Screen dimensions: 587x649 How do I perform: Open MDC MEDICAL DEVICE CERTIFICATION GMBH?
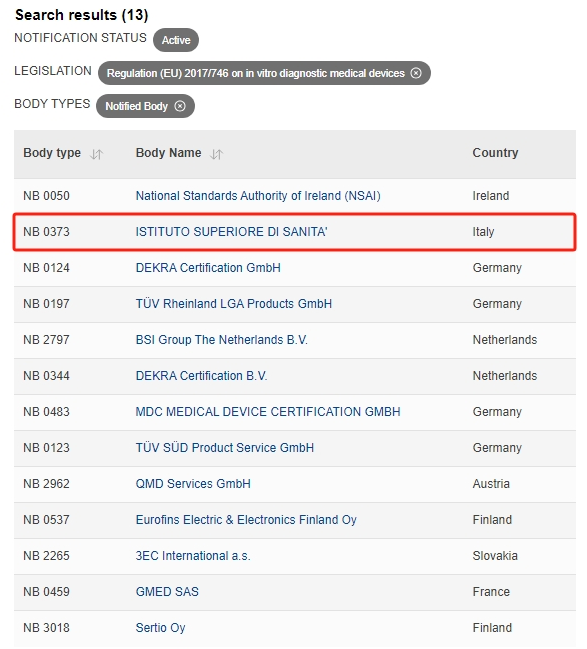[x=268, y=412]
